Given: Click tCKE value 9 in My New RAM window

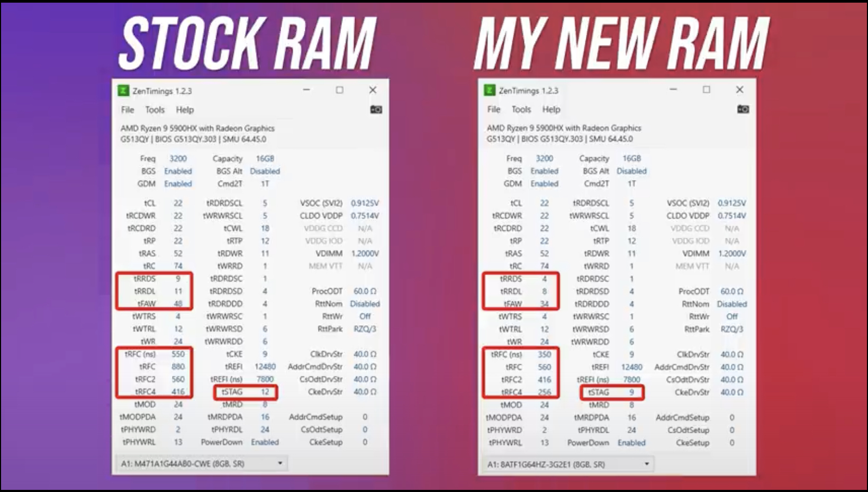Looking at the screenshot, I should 631,354.
